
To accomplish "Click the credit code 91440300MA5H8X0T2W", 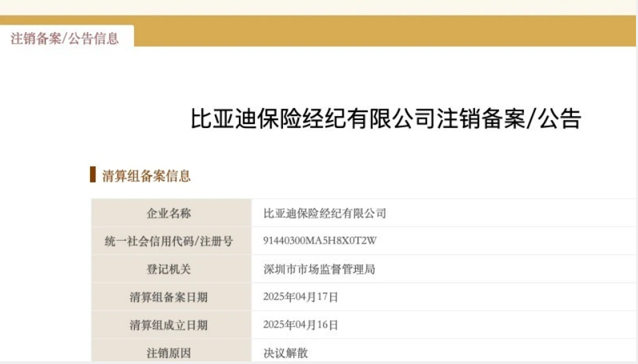I will 320,241.
